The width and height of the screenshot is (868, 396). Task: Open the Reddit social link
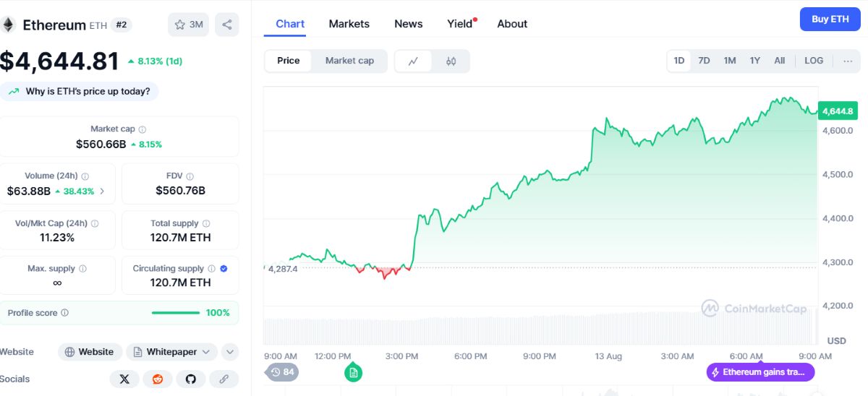coord(158,379)
